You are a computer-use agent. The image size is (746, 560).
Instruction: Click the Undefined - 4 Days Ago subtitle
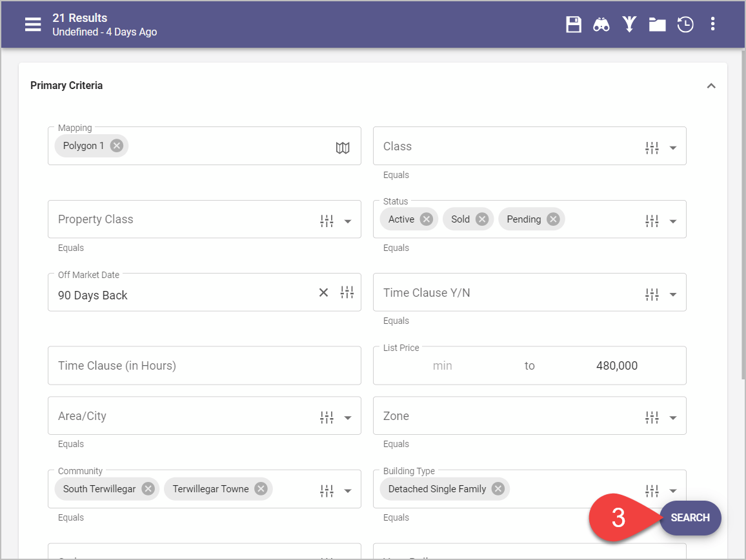105,32
